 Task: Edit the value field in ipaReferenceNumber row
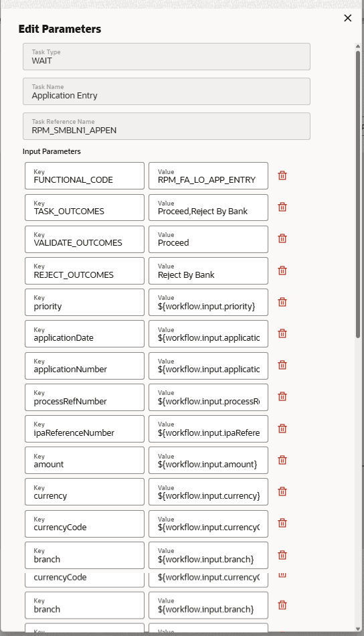pos(208,428)
